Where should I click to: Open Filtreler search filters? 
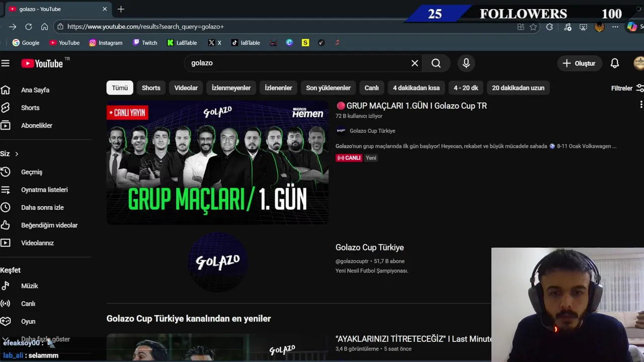pos(627,88)
